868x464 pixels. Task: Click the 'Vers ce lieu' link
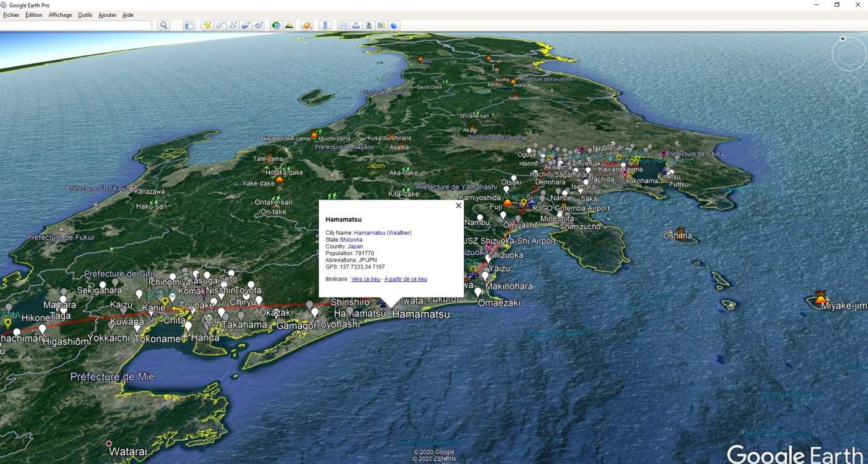pos(366,280)
